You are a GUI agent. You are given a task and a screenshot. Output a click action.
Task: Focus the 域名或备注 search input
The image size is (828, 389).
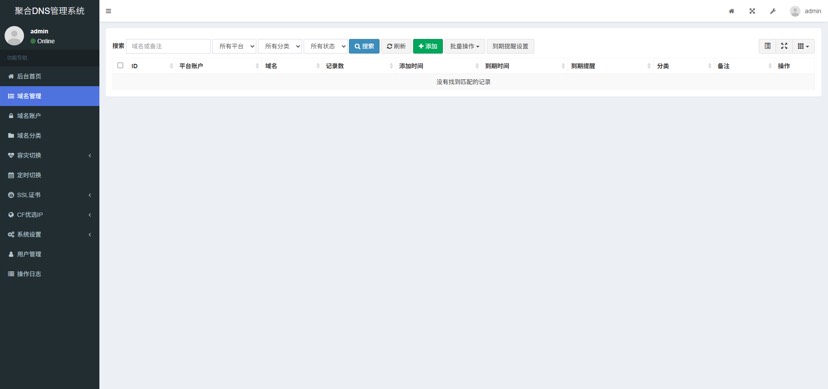[x=168, y=46]
